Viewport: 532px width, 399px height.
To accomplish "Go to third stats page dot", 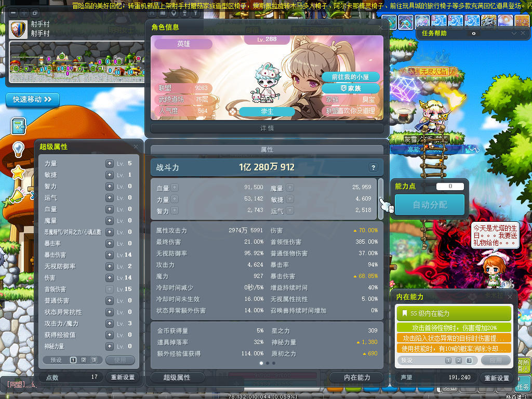I will pos(274,363).
